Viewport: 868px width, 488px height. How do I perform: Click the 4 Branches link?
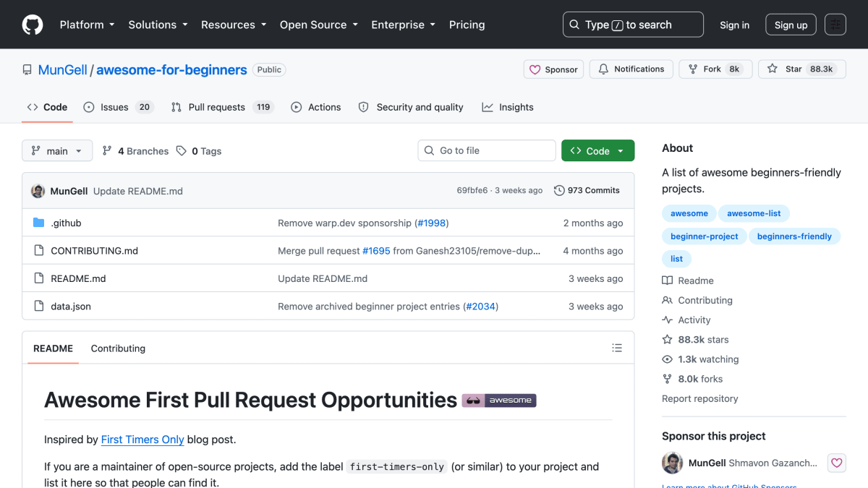point(135,151)
